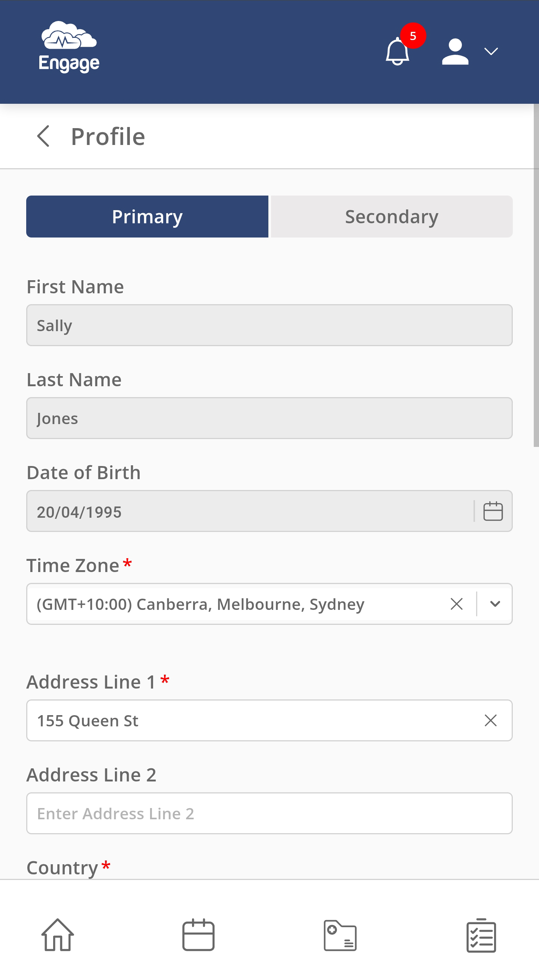Open the notifications bell icon
Viewport: 539px width, 980px height.
tap(397, 52)
